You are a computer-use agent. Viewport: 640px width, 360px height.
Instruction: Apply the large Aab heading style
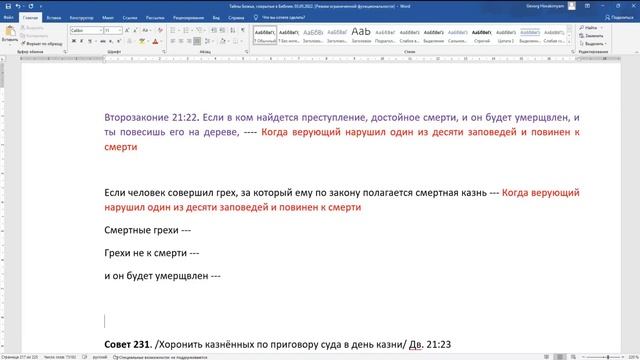click(x=361, y=35)
